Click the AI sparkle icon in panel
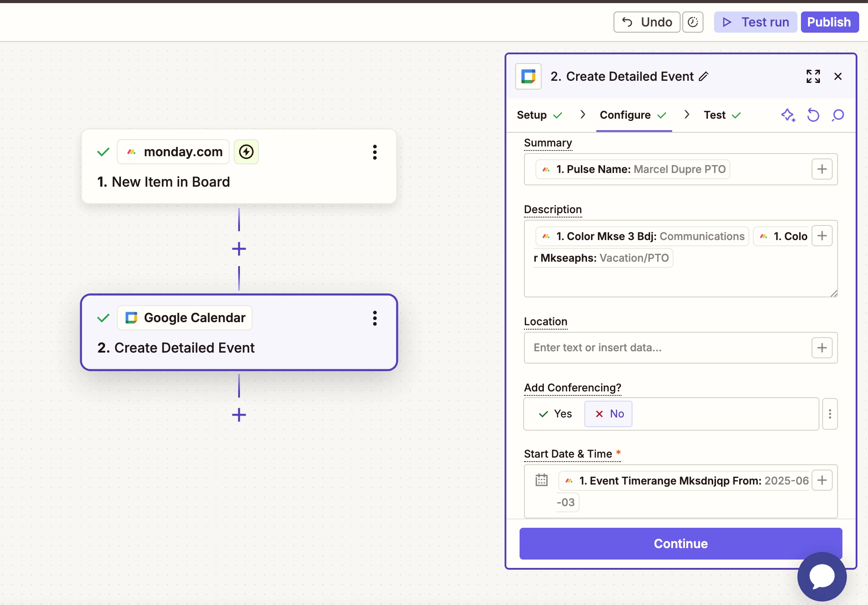This screenshot has height=605, width=868. [788, 115]
